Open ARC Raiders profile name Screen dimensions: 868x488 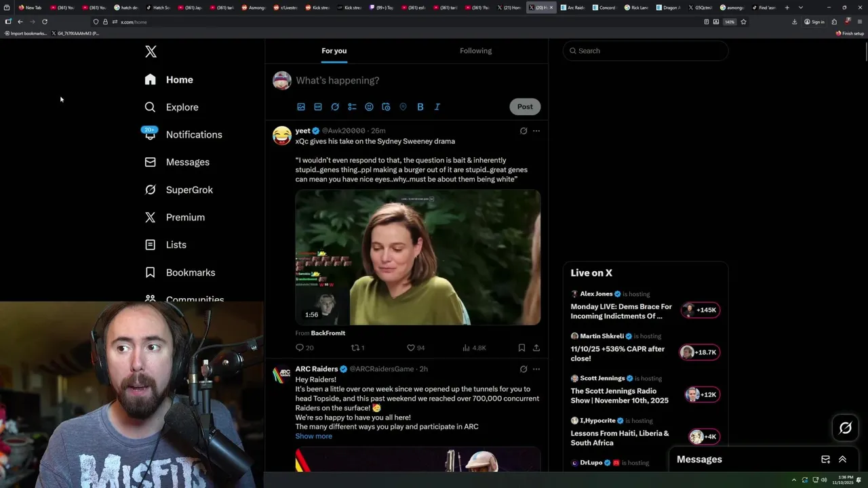[x=317, y=369]
